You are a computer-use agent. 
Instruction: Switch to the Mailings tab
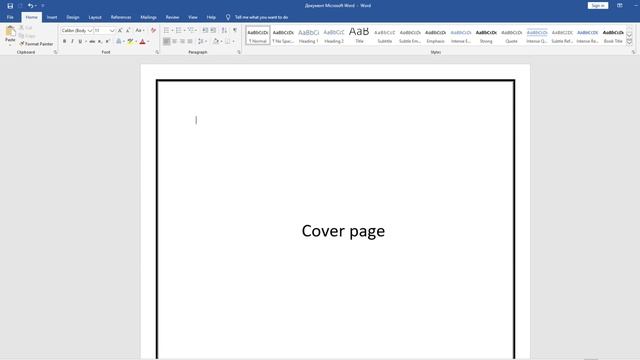click(149, 17)
